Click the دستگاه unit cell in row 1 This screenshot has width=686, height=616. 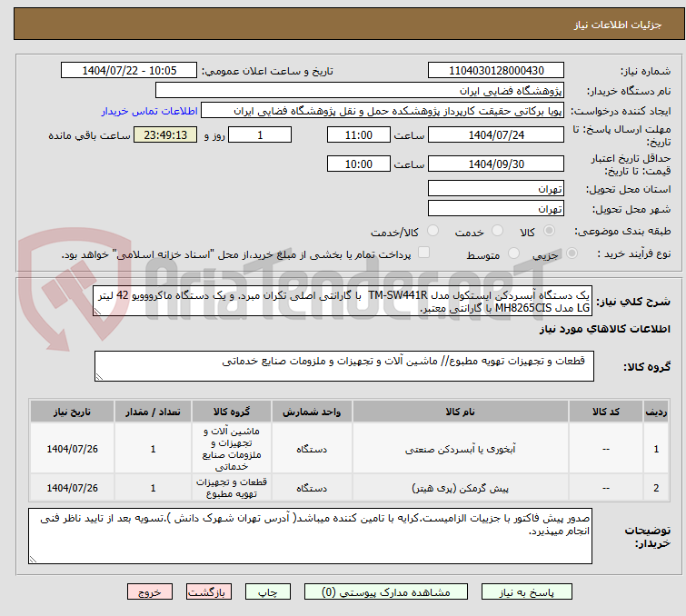(312, 449)
